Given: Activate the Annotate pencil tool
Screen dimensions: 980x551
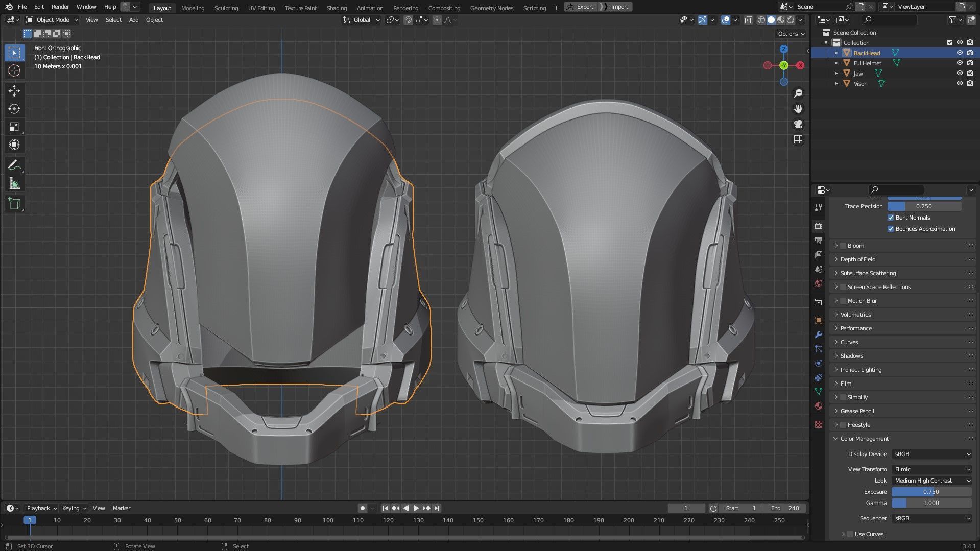Looking at the screenshot, I should coord(14,165).
